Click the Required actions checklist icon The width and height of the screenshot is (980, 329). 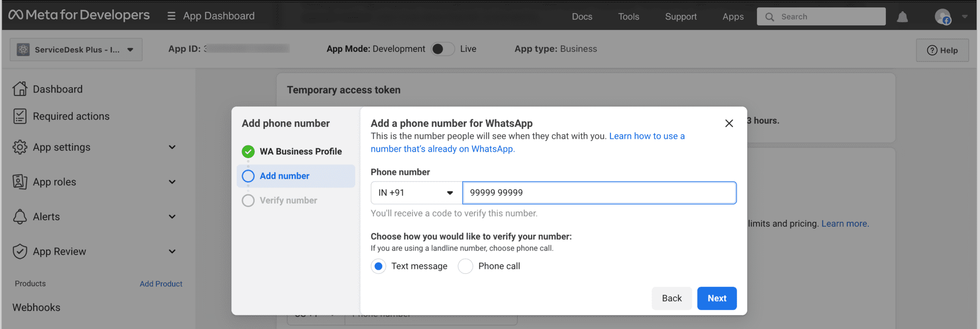(x=20, y=116)
